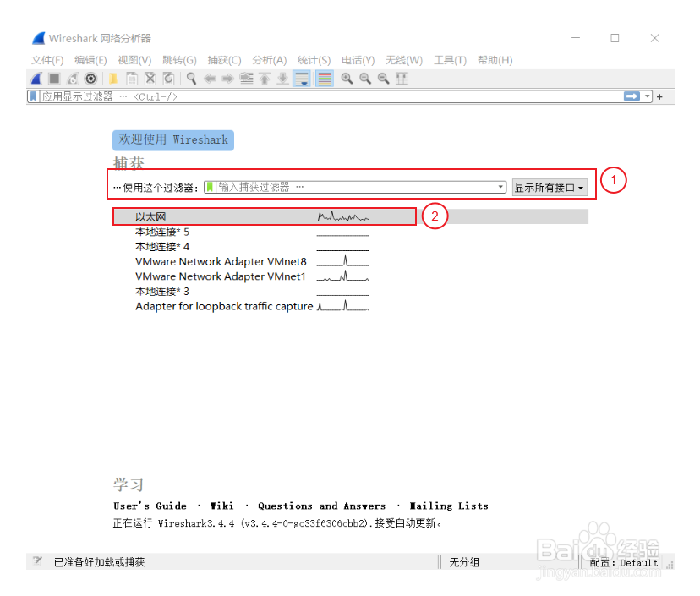Screen dimensions: 700x596
Task: Open the Mailing Lists link
Action: click(x=449, y=506)
